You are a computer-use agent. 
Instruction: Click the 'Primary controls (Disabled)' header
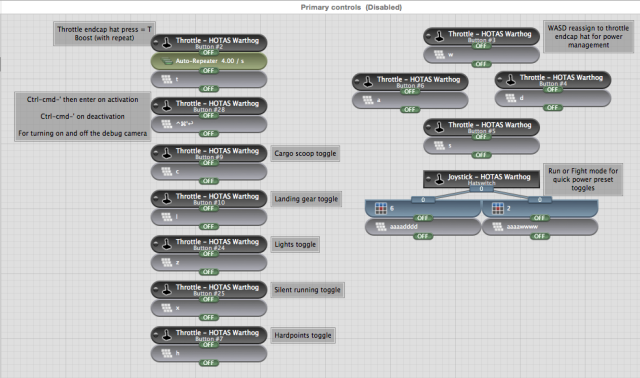coord(351,7)
